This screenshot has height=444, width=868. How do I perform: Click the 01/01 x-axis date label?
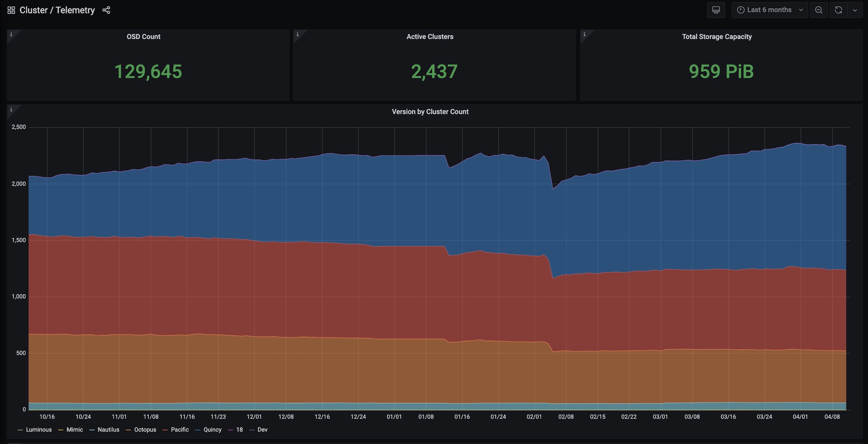click(x=394, y=417)
